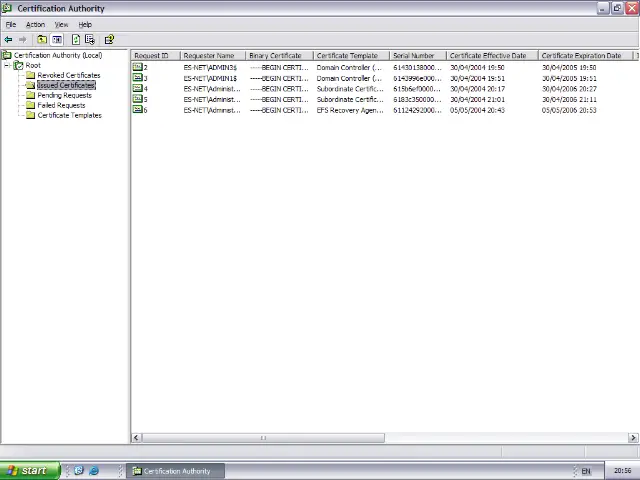Image resolution: width=640 pixels, height=480 pixels.
Task: Click expiration date 30/04/2005 19:51
Action: (569, 78)
